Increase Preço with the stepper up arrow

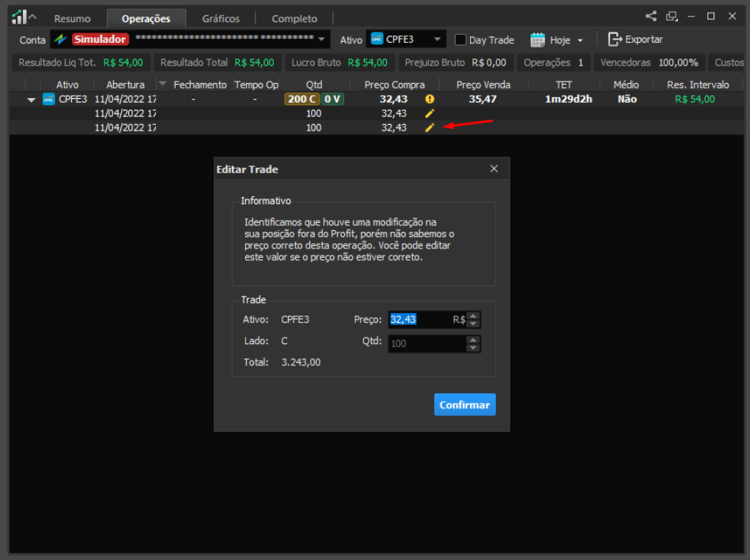(x=474, y=316)
